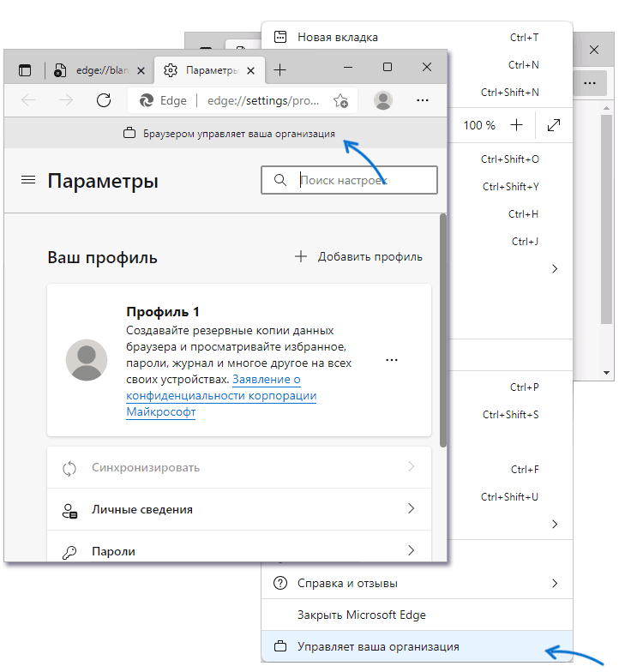
Task: Click the background scrollbar down arrow
Action: point(606,373)
